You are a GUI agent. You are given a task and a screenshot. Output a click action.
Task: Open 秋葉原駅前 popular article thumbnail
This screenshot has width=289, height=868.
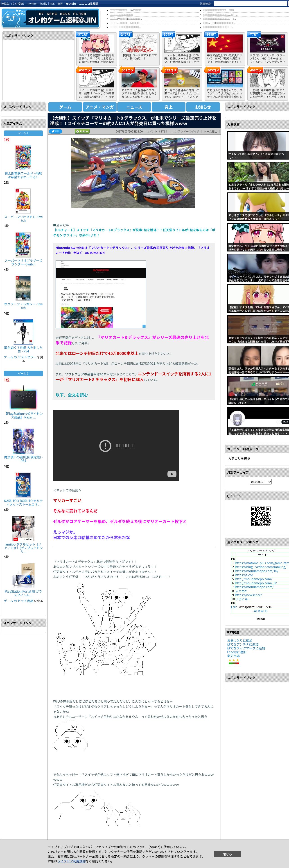[x=258, y=391]
